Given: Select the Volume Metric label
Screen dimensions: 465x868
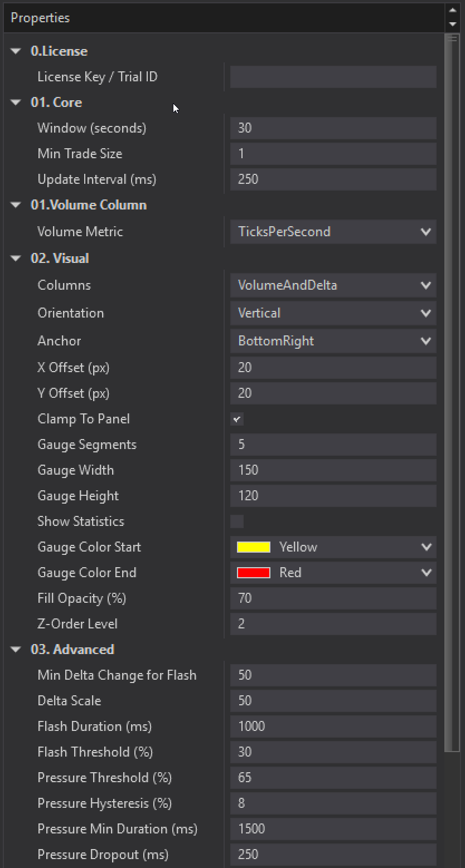Looking at the screenshot, I should point(80,232).
